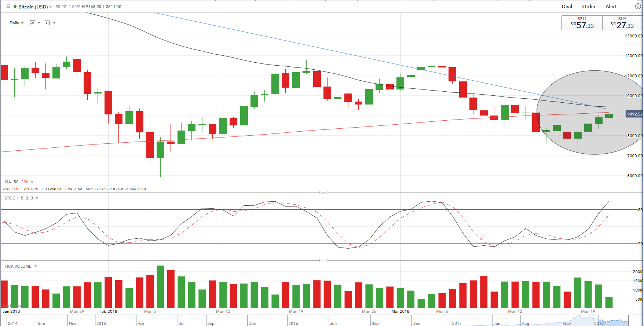The height and width of the screenshot is (326, 644).
Task: Grab the divider handle above the STOCH panel
Action: pyautogui.click(x=323, y=192)
